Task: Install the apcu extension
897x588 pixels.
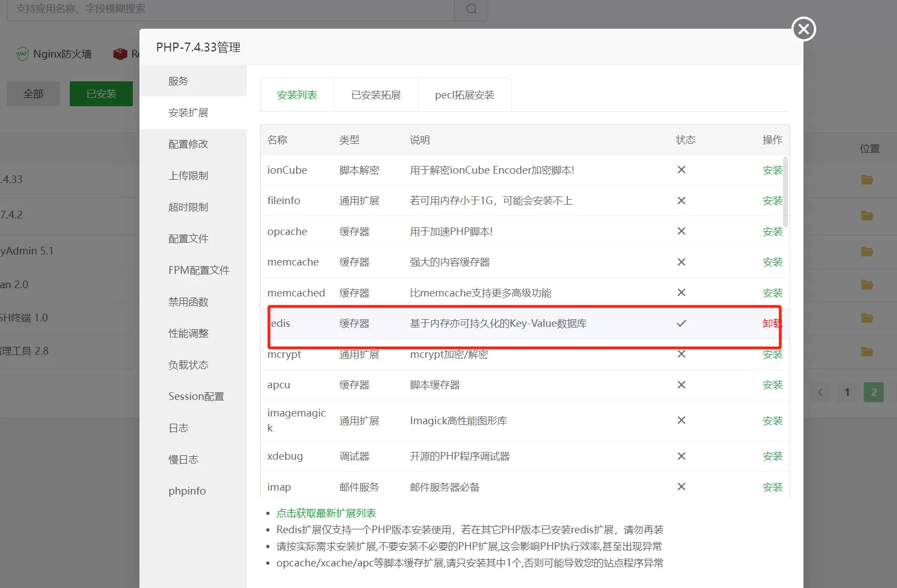Action: coord(772,384)
